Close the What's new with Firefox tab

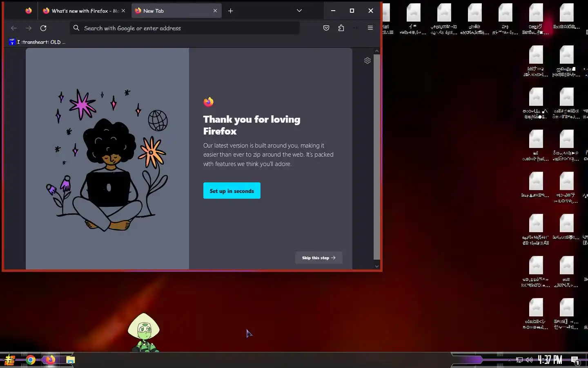click(x=123, y=11)
